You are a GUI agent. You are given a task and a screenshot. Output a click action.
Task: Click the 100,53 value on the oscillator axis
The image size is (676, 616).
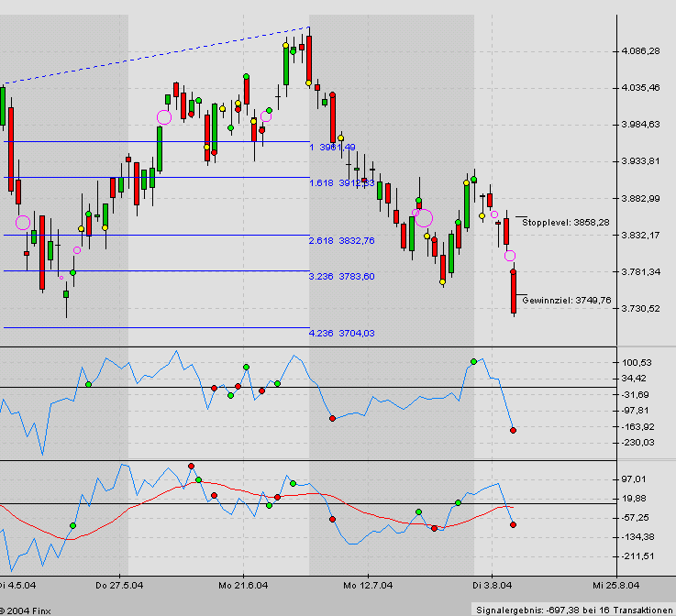pyautogui.click(x=637, y=363)
